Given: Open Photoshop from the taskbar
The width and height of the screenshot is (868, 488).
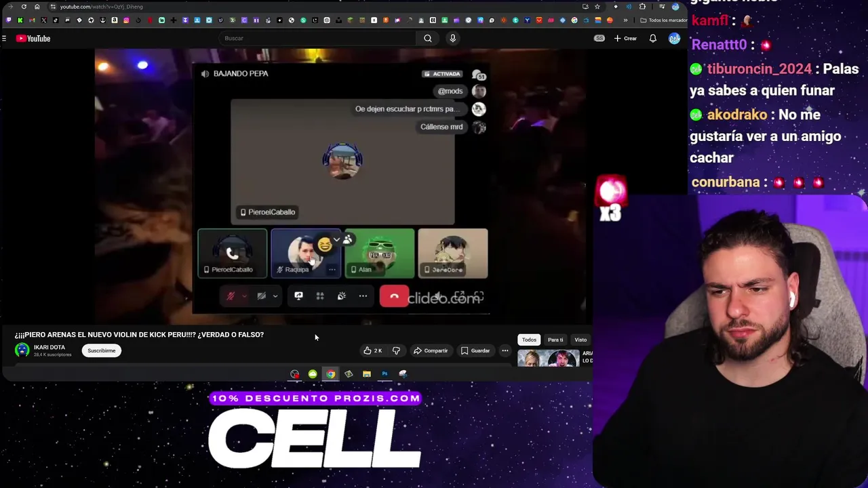Looking at the screenshot, I should click(384, 373).
